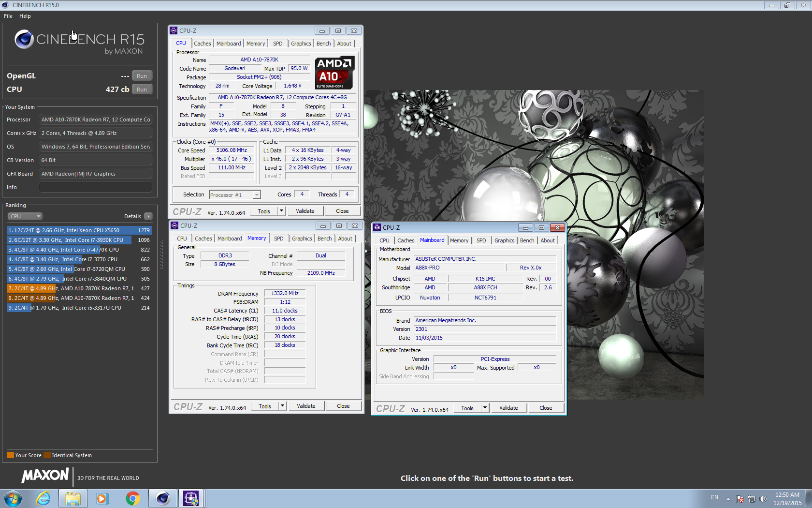Switch to CPU tab in Memory CPU-Z window
812x508 pixels.
pyautogui.click(x=182, y=239)
